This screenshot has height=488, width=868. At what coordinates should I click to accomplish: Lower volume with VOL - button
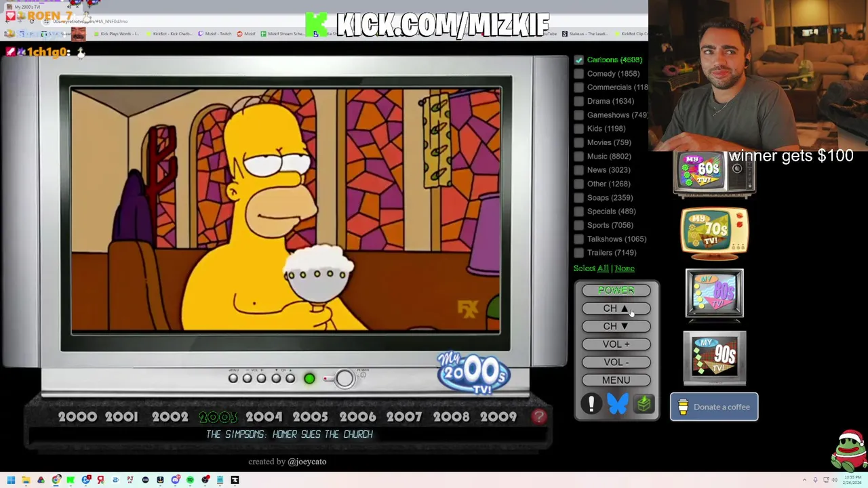click(616, 362)
